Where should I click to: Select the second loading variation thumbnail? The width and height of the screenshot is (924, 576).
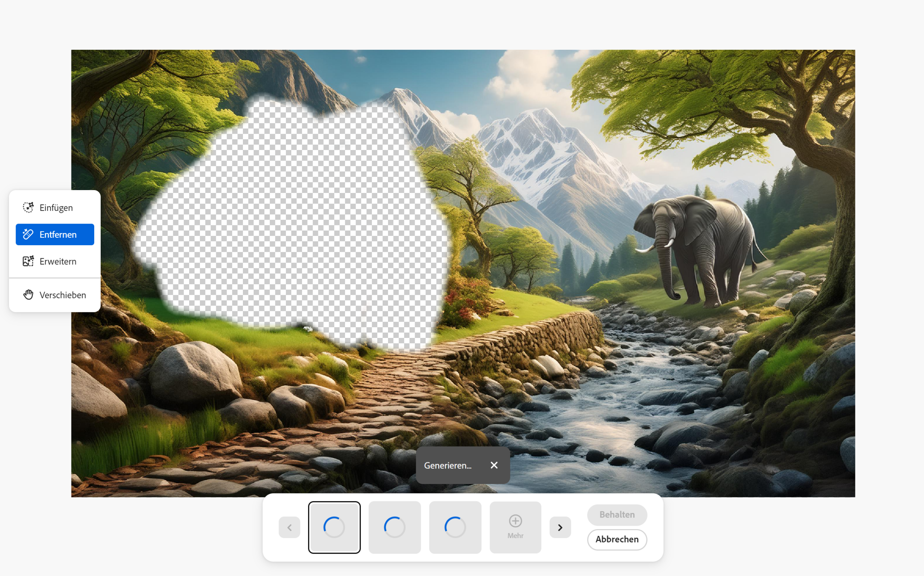395,527
